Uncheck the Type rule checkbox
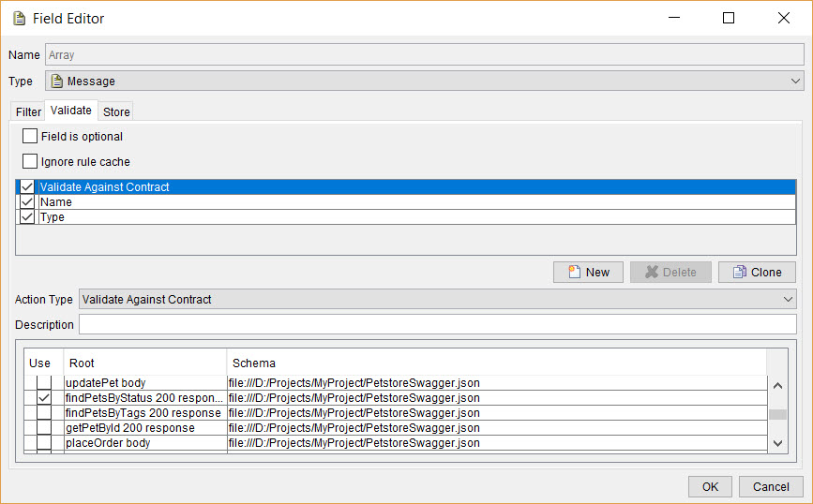The image size is (813, 504). (x=27, y=217)
